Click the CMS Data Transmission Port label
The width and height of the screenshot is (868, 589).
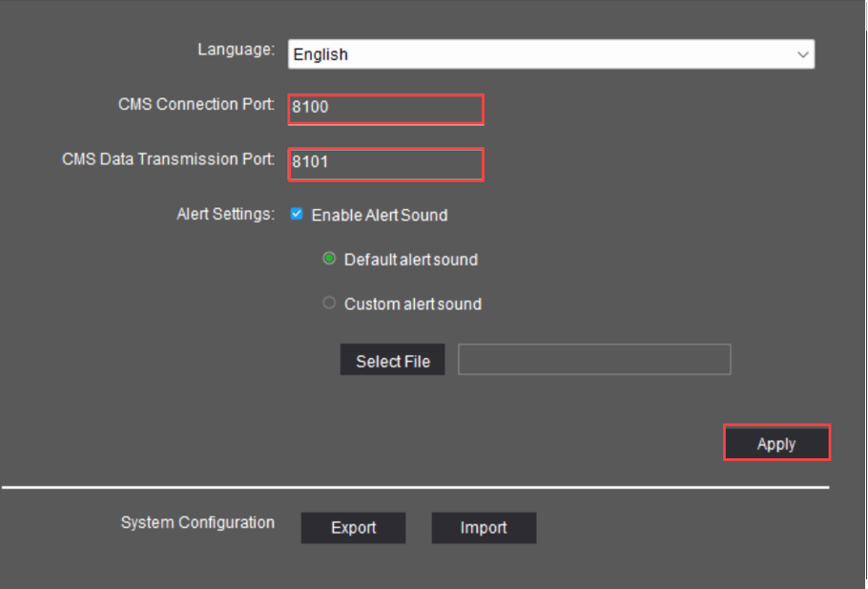pyautogui.click(x=168, y=159)
